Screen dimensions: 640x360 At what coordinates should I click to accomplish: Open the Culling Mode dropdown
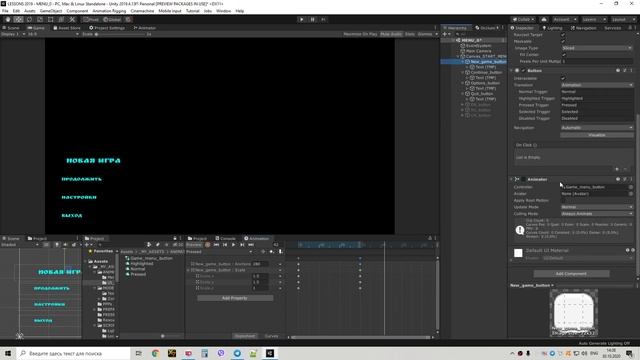(597, 213)
